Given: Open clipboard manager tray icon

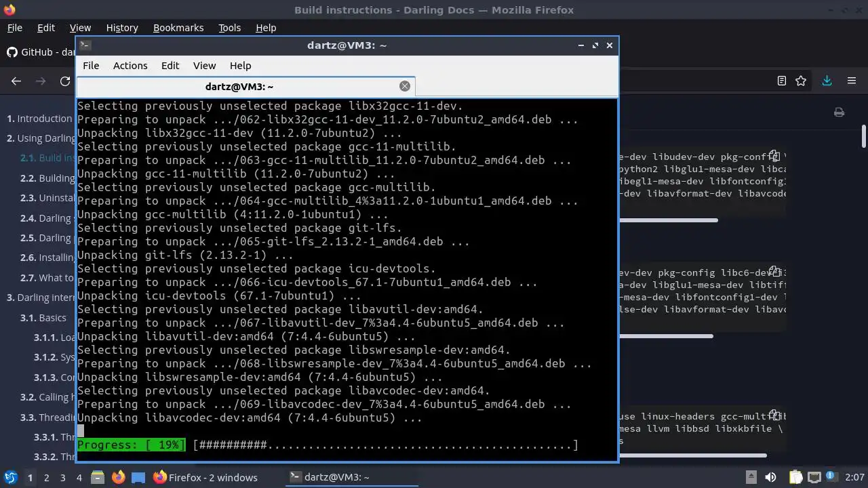Looking at the screenshot, I should coord(795,478).
